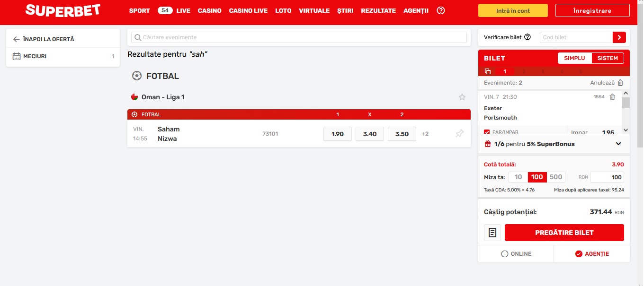Open the ȘTIRI news section
Screen dimensions: 644x286
click(345, 11)
